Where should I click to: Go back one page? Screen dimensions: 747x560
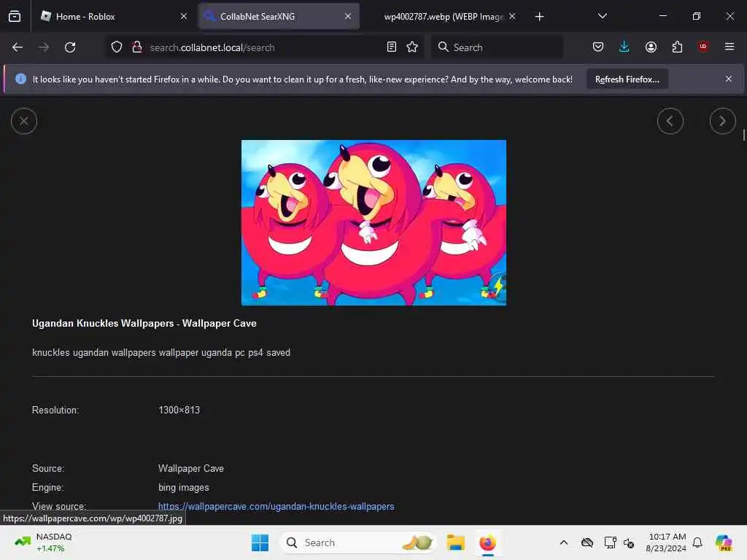coord(18,47)
